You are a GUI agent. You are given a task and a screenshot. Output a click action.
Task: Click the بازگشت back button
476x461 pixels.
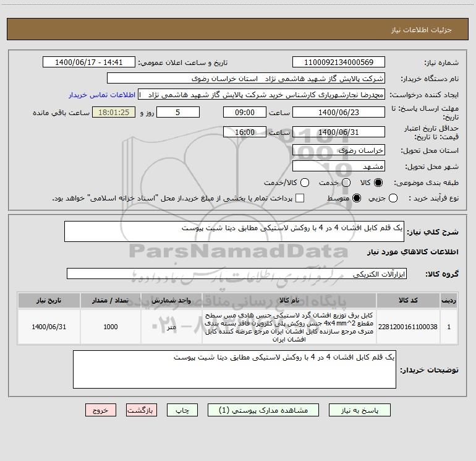(x=142, y=410)
